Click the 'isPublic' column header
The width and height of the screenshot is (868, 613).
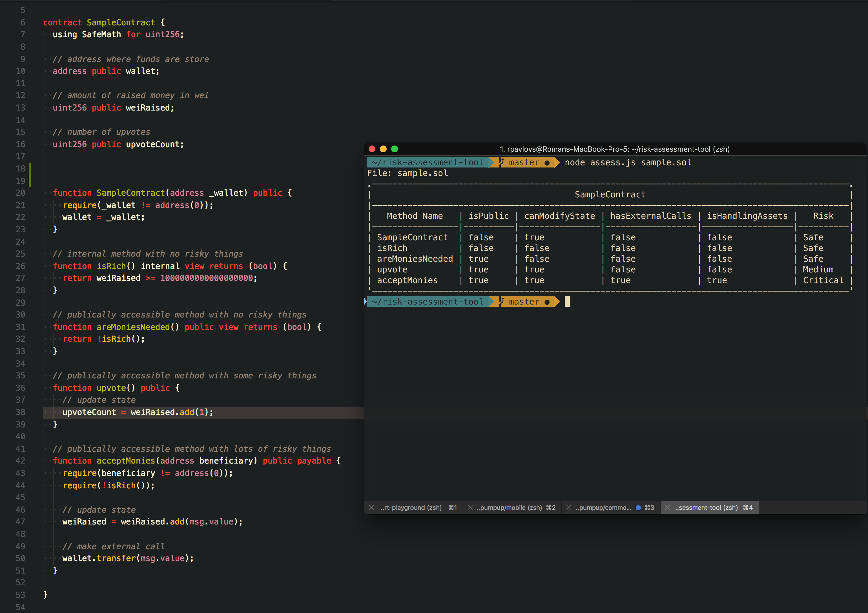pyautogui.click(x=488, y=216)
